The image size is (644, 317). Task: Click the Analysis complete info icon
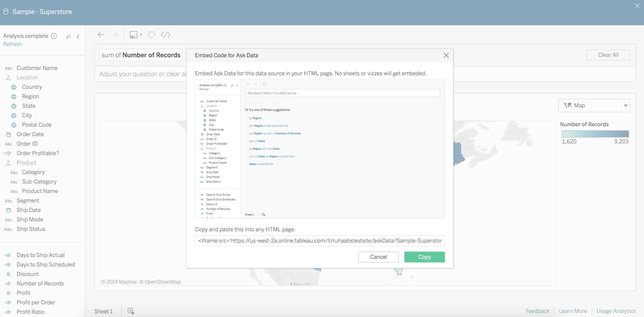54,36
